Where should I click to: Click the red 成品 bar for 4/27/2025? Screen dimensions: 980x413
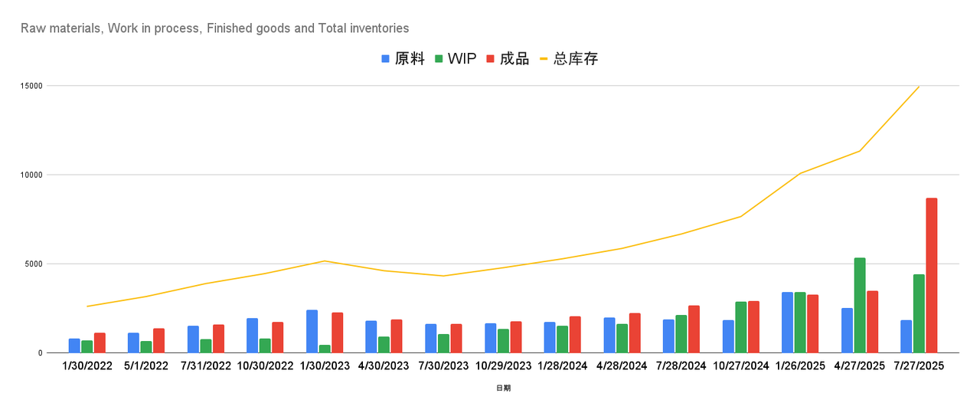(x=872, y=322)
